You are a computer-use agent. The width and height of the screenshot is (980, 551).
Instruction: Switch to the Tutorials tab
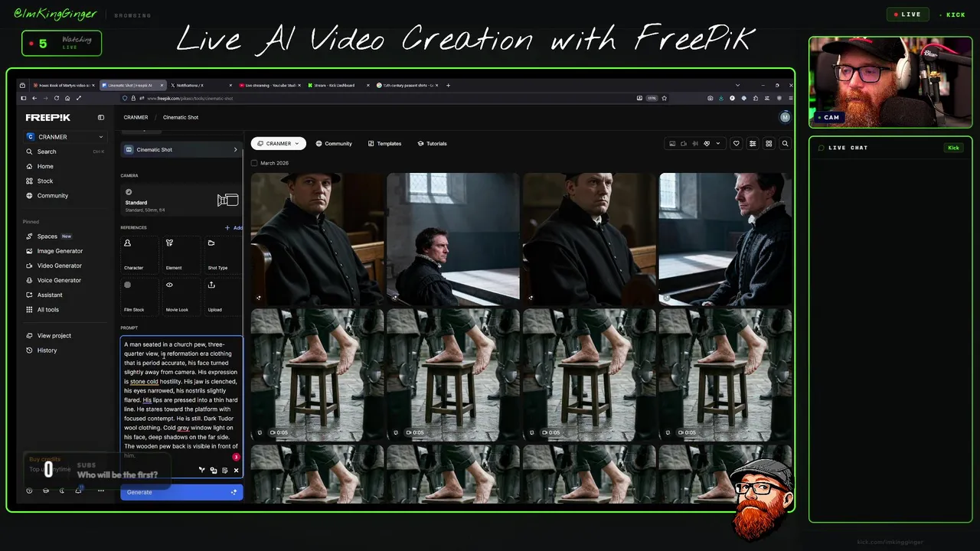tap(432, 143)
